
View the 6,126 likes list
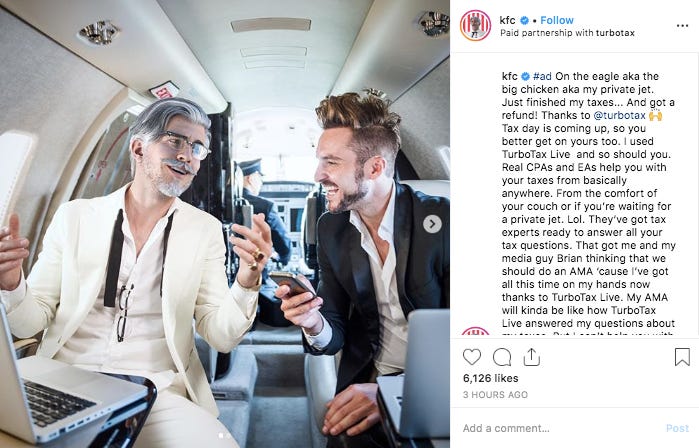490,378
